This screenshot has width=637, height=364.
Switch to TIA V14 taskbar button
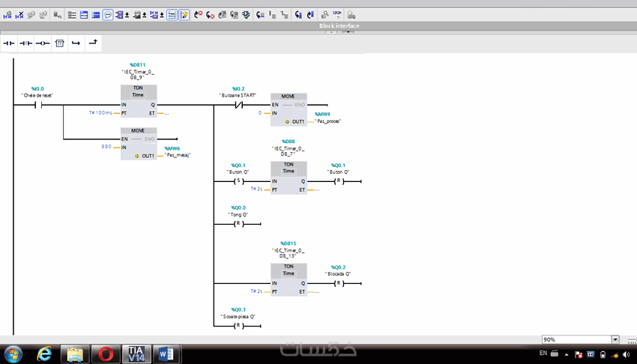click(136, 354)
